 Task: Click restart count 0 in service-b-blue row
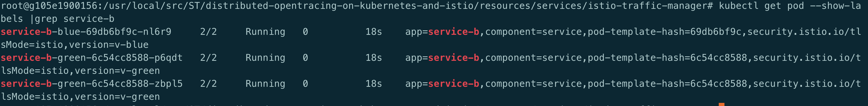(305, 32)
